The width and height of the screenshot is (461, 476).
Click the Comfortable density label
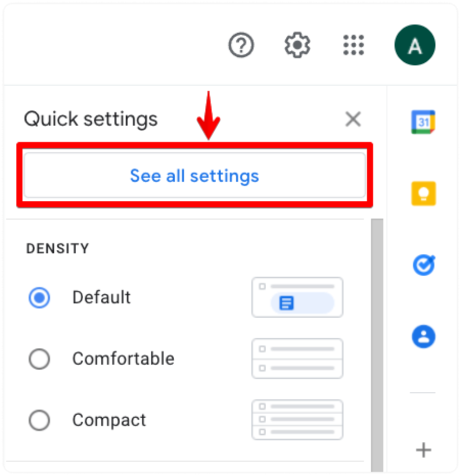point(123,359)
